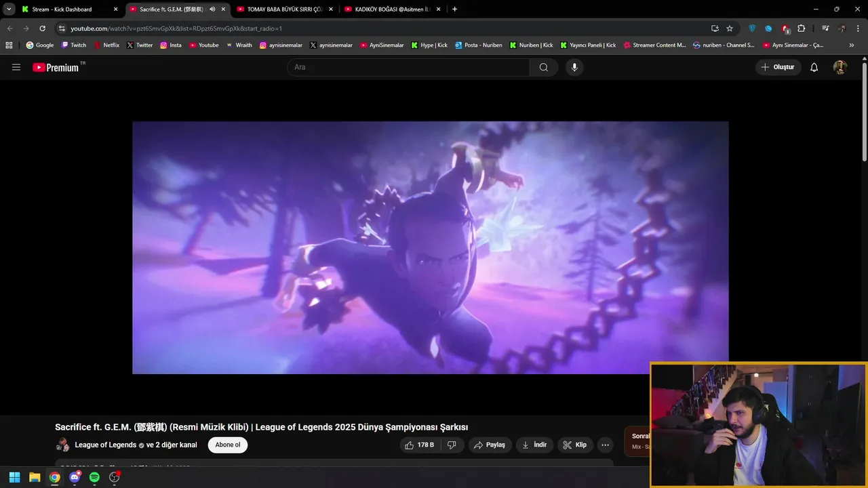Open the Yayıncı Paneli | Kick bookmark

(588, 45)
